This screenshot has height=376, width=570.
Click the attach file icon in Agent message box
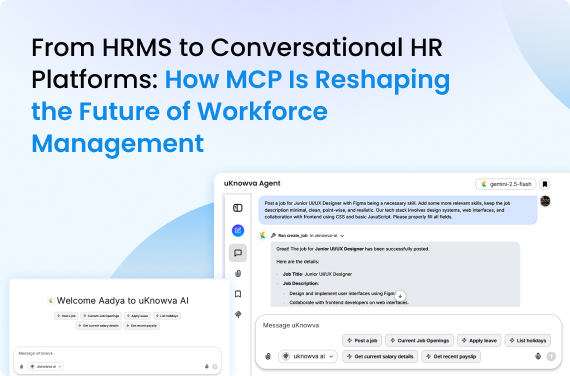coord(268,356)
